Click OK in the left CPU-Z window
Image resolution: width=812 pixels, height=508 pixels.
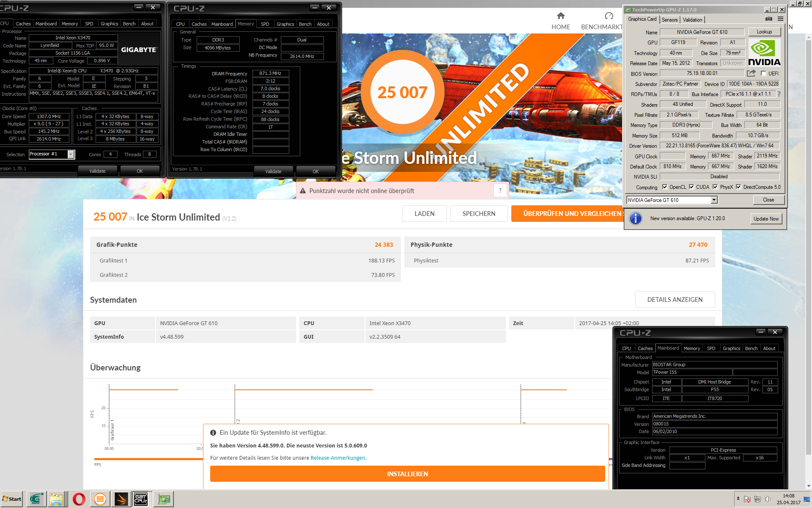(x=140, y=171)
